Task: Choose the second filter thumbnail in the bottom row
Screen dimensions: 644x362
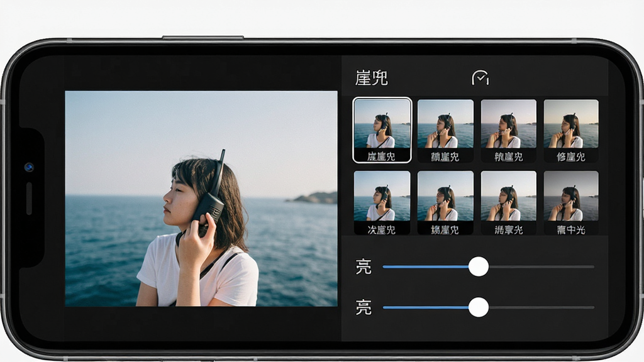Action: pyautogui.click(x=445, y=203)
